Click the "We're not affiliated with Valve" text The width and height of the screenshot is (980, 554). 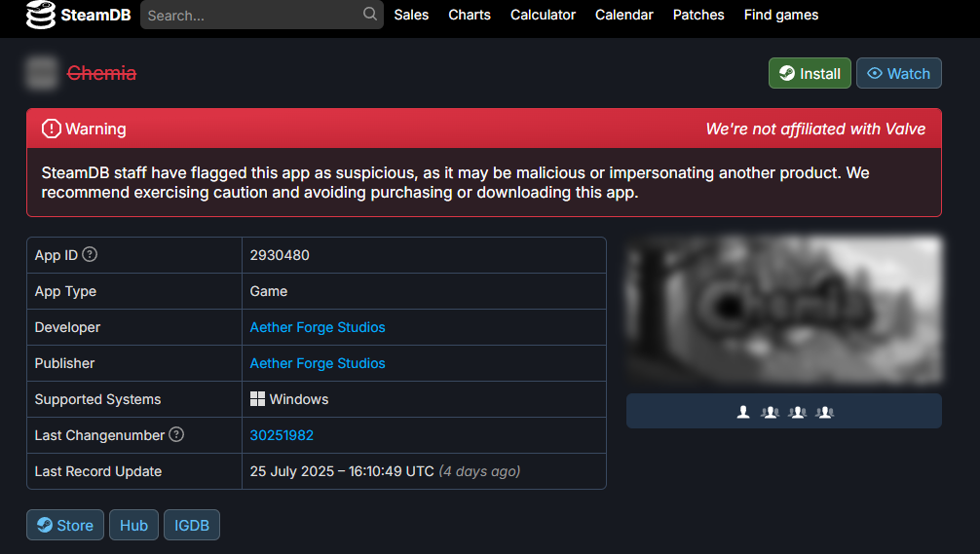(x=815, y=129)
